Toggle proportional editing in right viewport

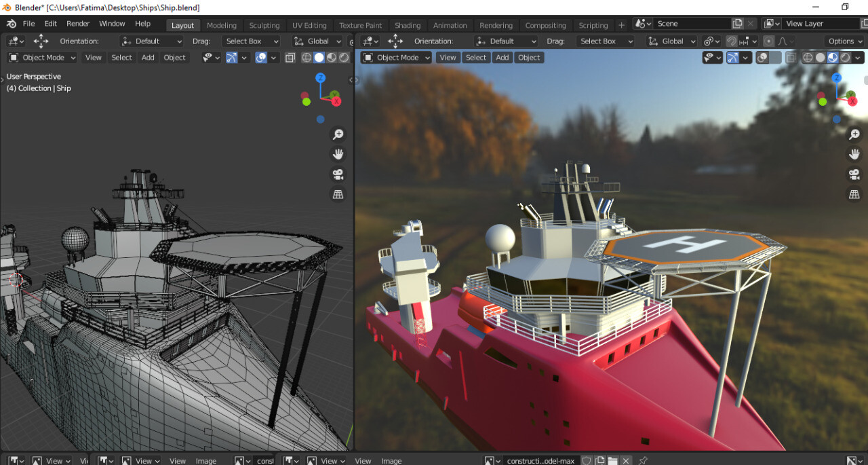(768, 41)
